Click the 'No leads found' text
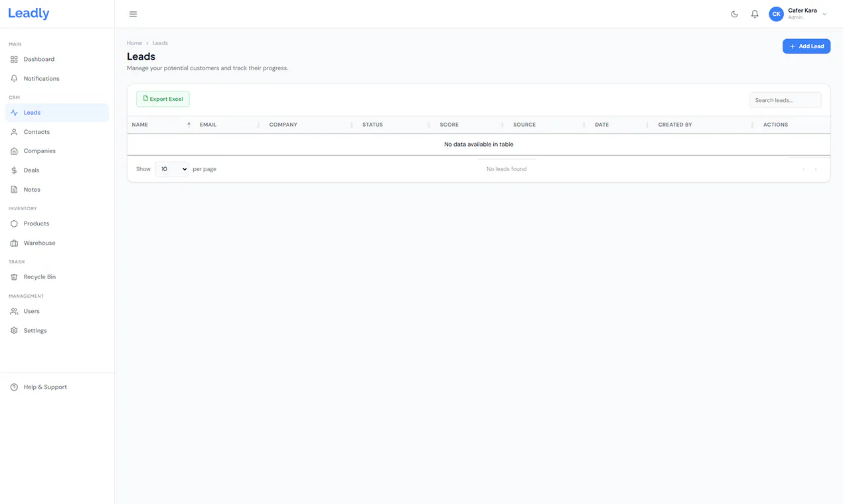Viewport: 843px width, 504px height. point(506,169)
